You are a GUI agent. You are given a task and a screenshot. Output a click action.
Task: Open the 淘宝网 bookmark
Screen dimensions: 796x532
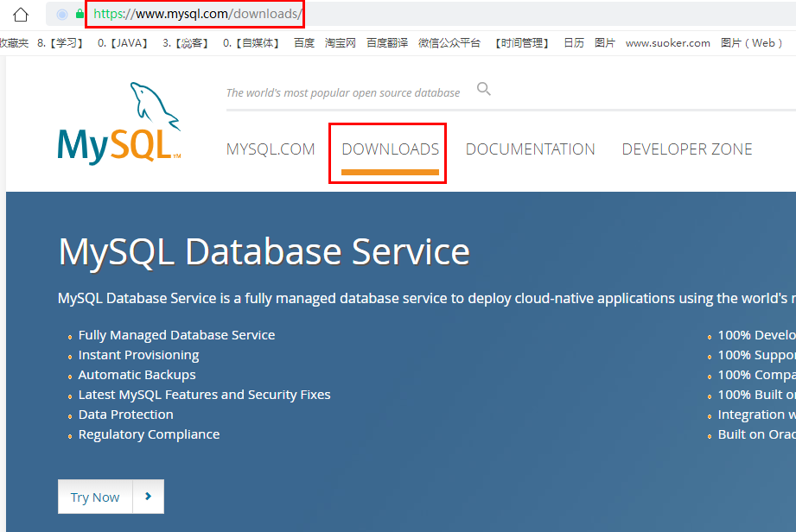[338, 42]
